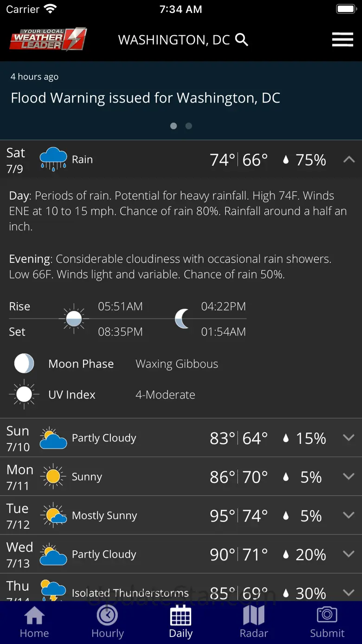The width and height of the screenshot is (362, 644).
Task: Tap the Washington, DC location title
Action: 174,40
